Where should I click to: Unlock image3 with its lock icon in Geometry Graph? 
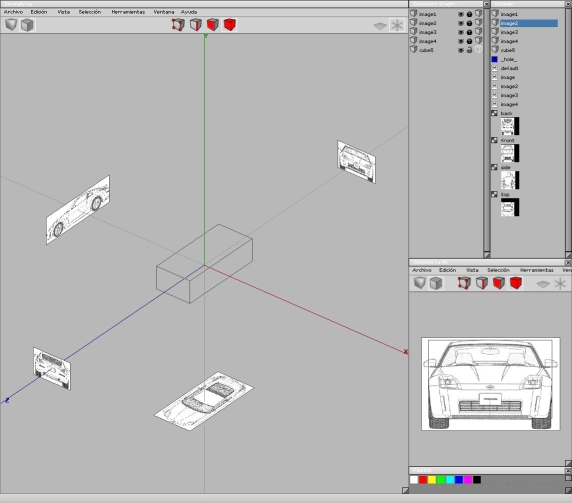pyautogui.click(x=469, y=32)
